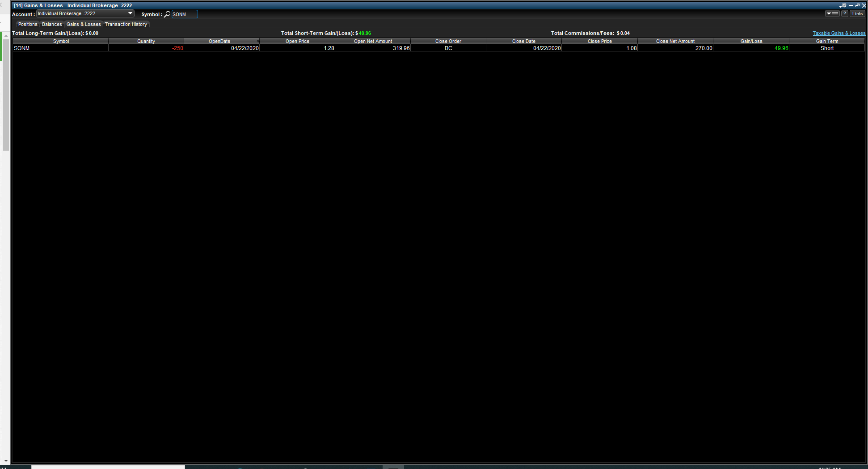Image resolution: width=868 pixels, height=469 pixels.
Task: Click the 49.96 gain/loss cell
Action: (x=751, y=48)
